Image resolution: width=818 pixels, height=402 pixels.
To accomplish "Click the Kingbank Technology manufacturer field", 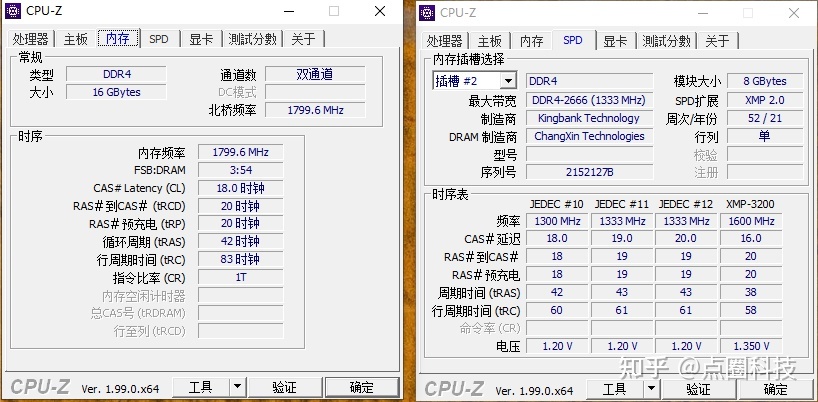I will pyautogui.click(x=589, y=118).
